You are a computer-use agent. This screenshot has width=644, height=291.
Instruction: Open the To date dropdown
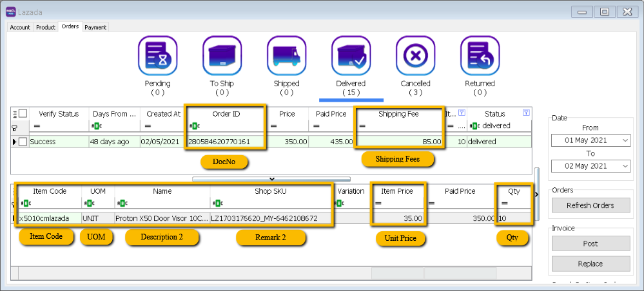pyautogui.click(x=624, y=166)
